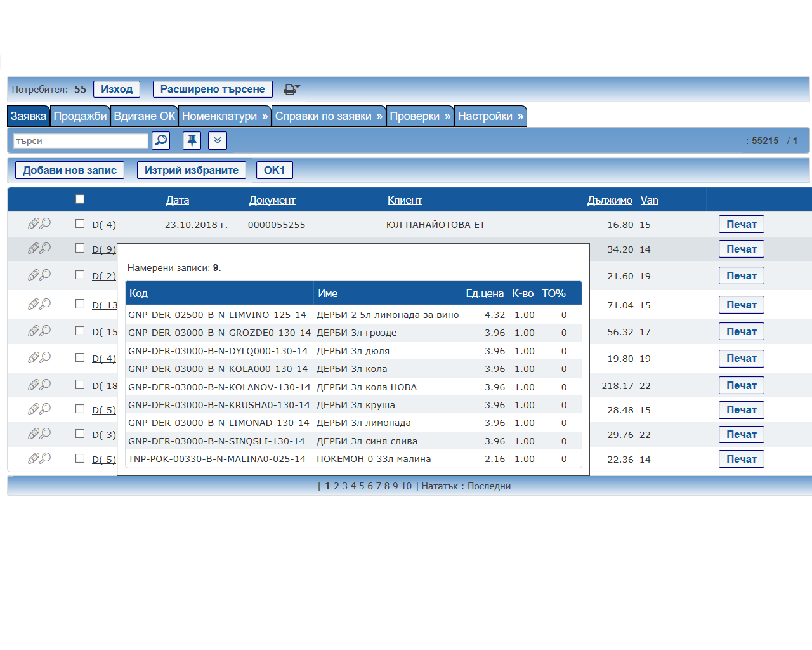Click the pushpin icon in the search bar
The height and width of the screenshot is (650, 812).
[192, 140]
